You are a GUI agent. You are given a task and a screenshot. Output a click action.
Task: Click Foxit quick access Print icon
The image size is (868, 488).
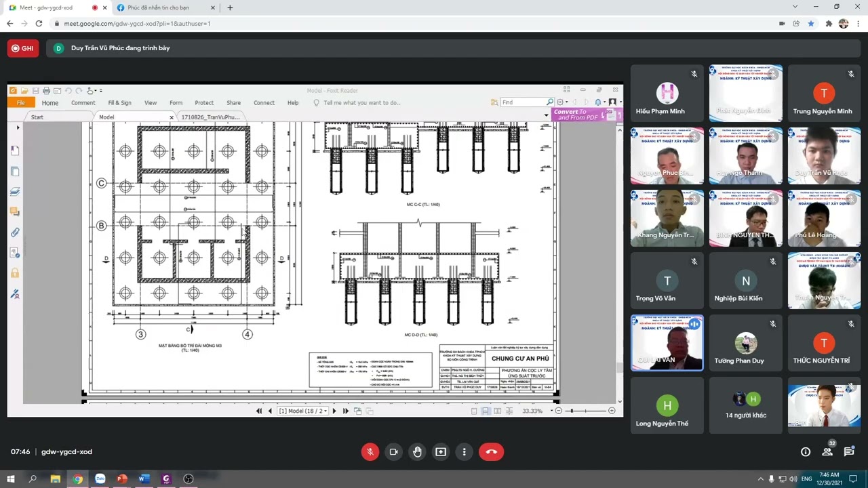point(46,91)
